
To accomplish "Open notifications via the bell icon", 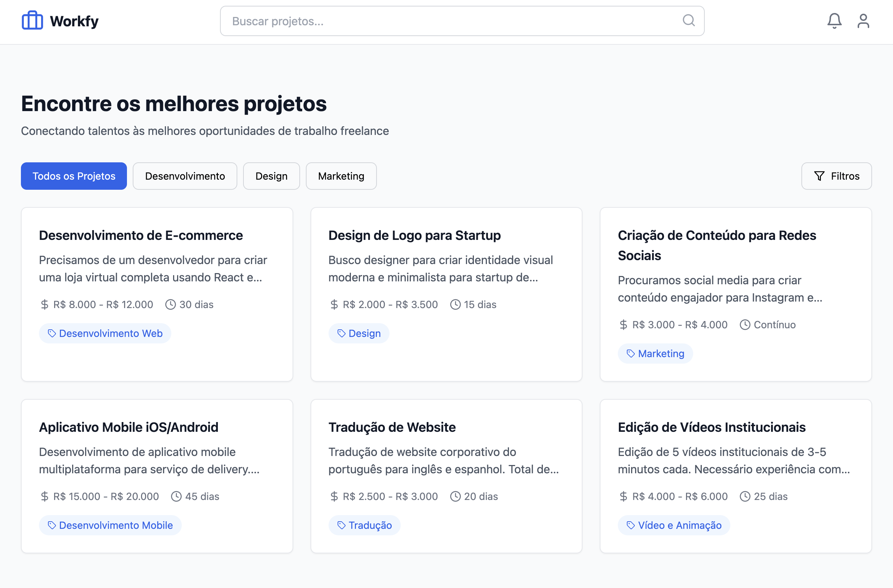I will point(834,21).
